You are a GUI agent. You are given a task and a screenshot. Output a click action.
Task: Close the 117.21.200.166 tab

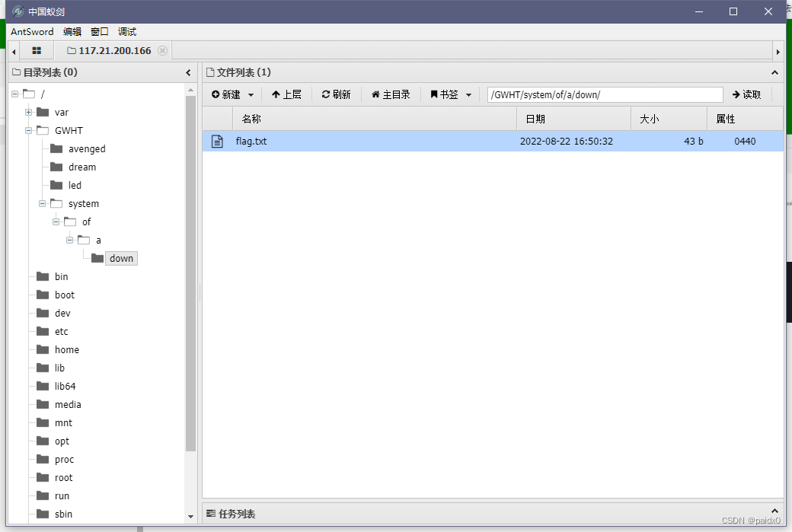[162, 50]
